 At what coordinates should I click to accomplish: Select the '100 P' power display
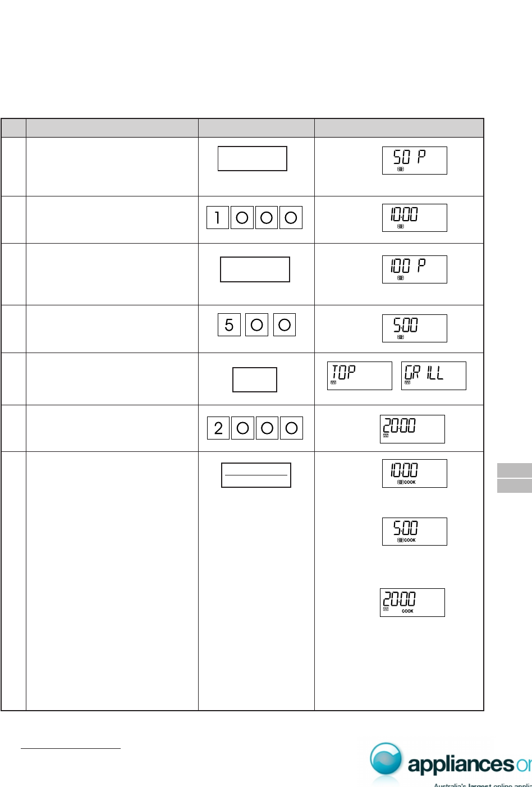(414, 269)
